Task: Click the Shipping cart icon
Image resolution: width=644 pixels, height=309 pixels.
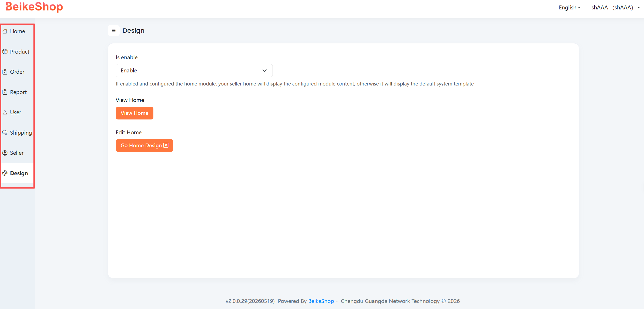Action: [x=5, y=133]
